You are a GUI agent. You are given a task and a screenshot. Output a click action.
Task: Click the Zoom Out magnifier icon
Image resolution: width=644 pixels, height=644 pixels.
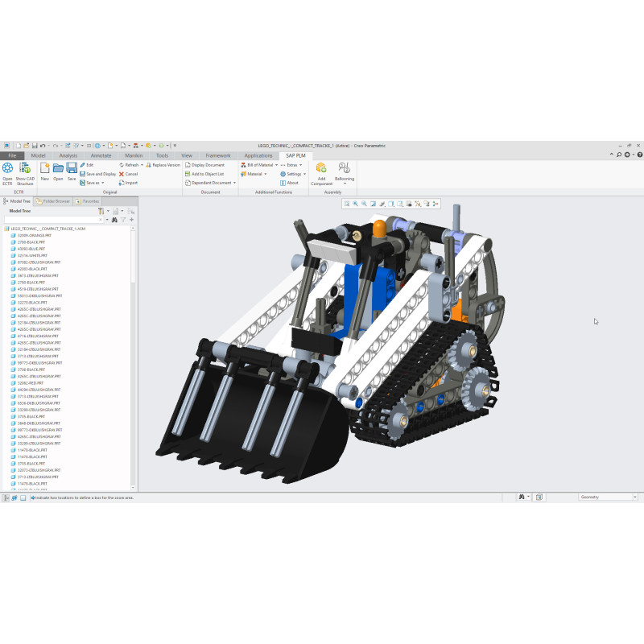click(x=364, y=204)
